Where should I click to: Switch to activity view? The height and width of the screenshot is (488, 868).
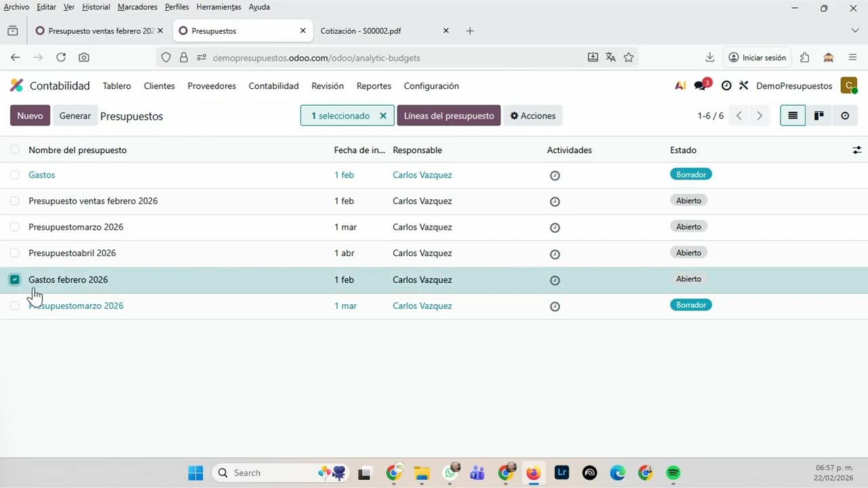(x=845, y=116)
